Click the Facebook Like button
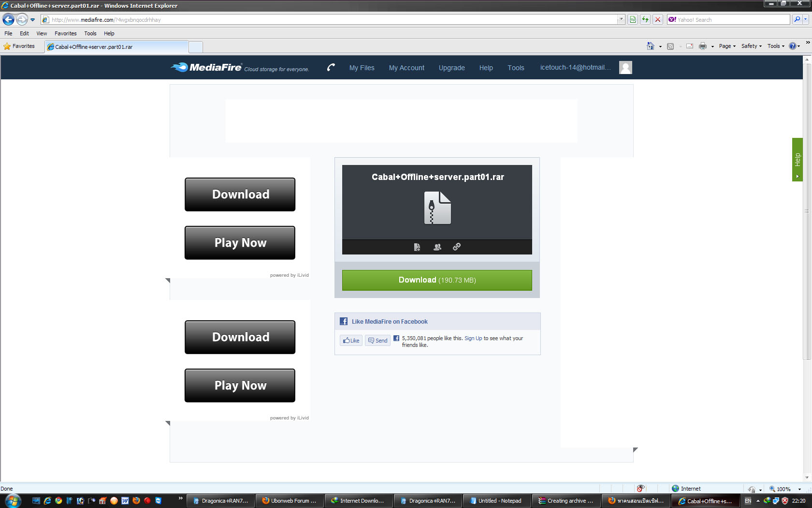 point(351,341)
